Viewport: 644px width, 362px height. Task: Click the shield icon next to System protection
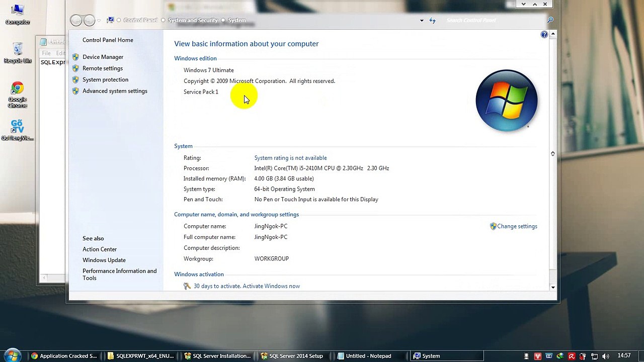point(75,80)
